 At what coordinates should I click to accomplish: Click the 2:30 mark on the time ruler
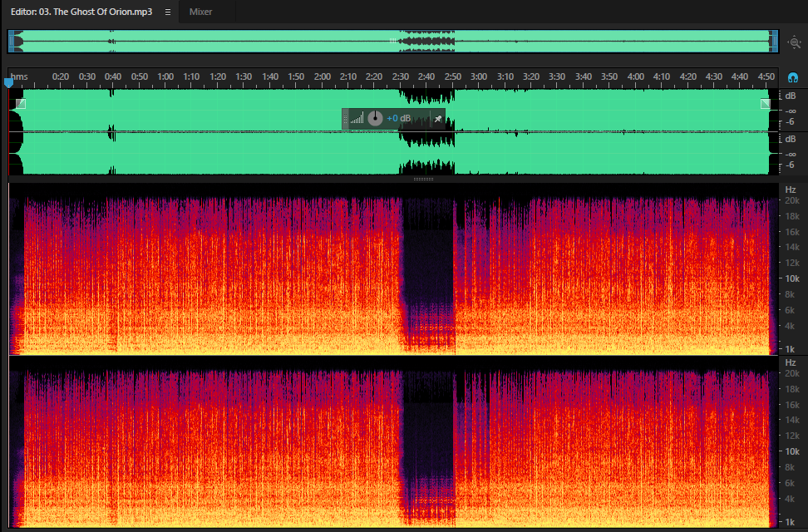(x=401, y=76)
